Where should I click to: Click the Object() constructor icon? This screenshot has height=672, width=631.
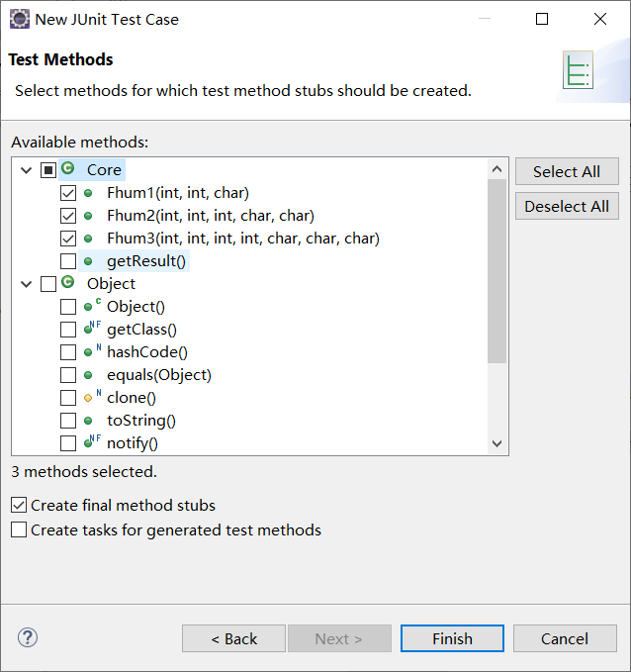click(91, 306)
